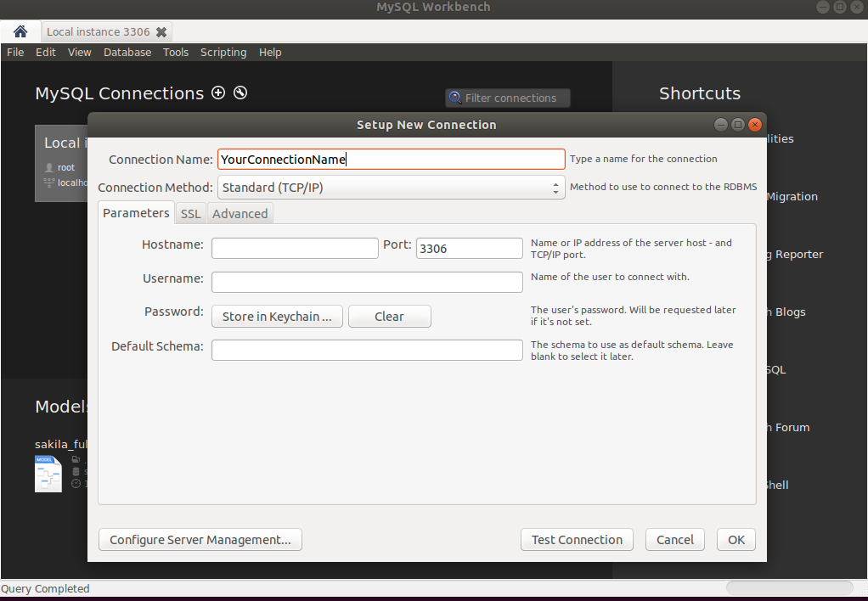868x601 pixels.
Task: Go to the Workbench home tab icon
Action: point(20,31)
